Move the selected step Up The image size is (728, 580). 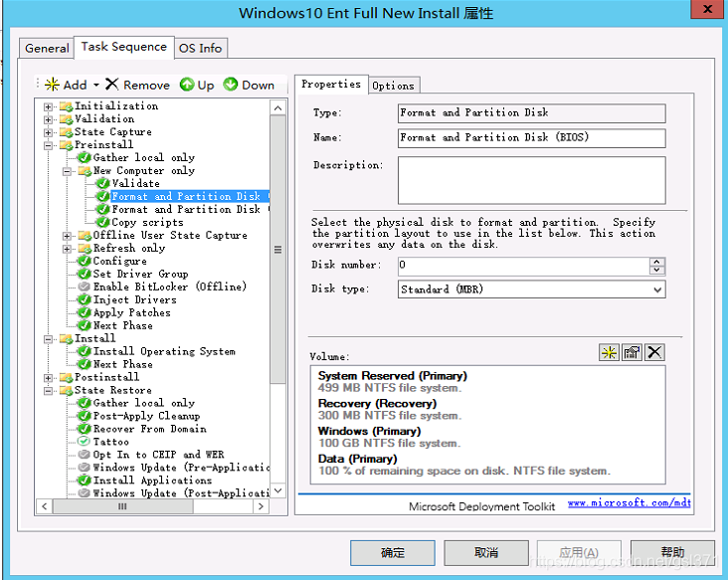pyautogui.click(x=197, y=85)
